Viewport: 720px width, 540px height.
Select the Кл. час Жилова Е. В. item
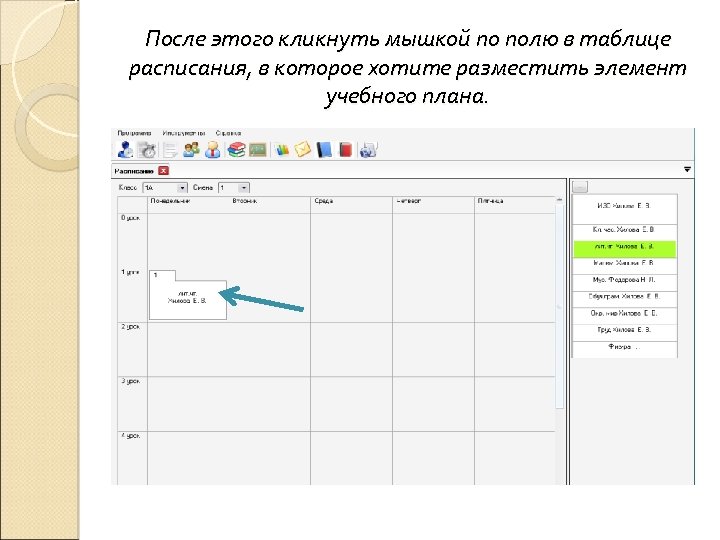coord(624,231)
